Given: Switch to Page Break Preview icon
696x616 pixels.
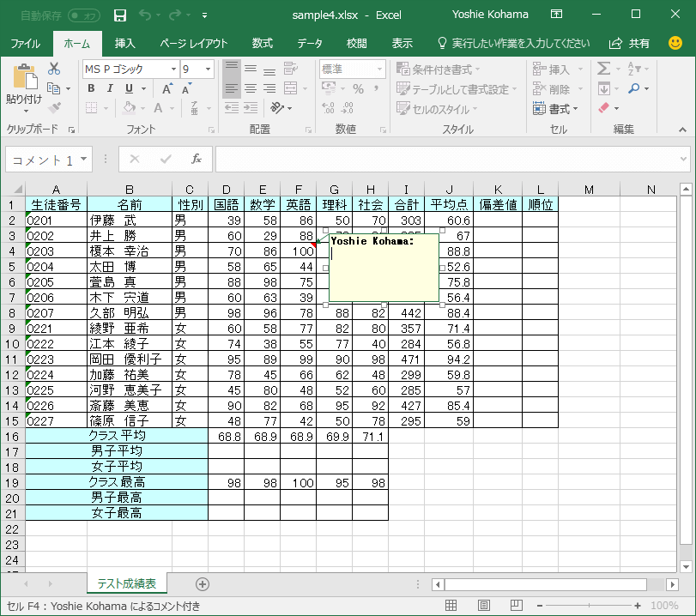Looking at the screenshot, I should pos(517,606).
